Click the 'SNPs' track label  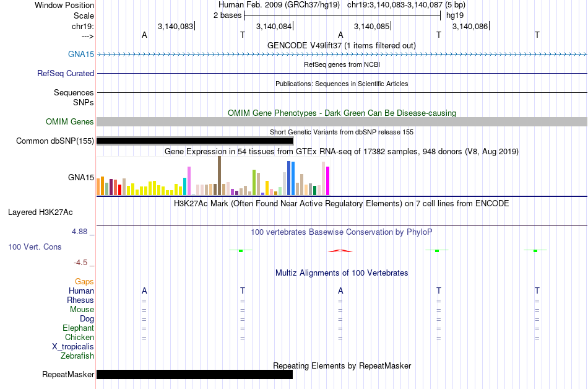click(84, 102)
